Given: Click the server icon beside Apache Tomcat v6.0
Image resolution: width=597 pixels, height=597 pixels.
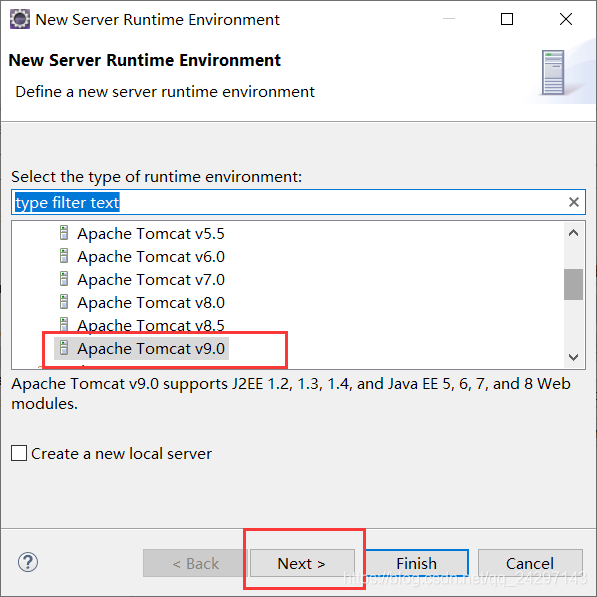Looking at the screenshot, I should click(64, 256).
